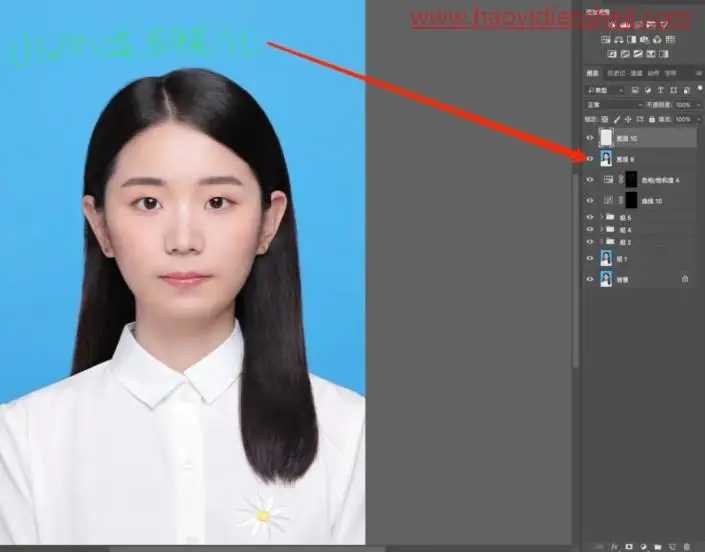705x552 pixels.
Task: Select the mask of 色相/饱和度 4
Action: [631, 179]
